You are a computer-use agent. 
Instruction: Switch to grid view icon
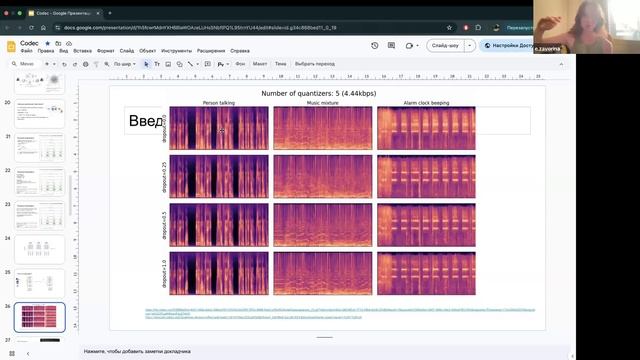[x=12, y=353]
